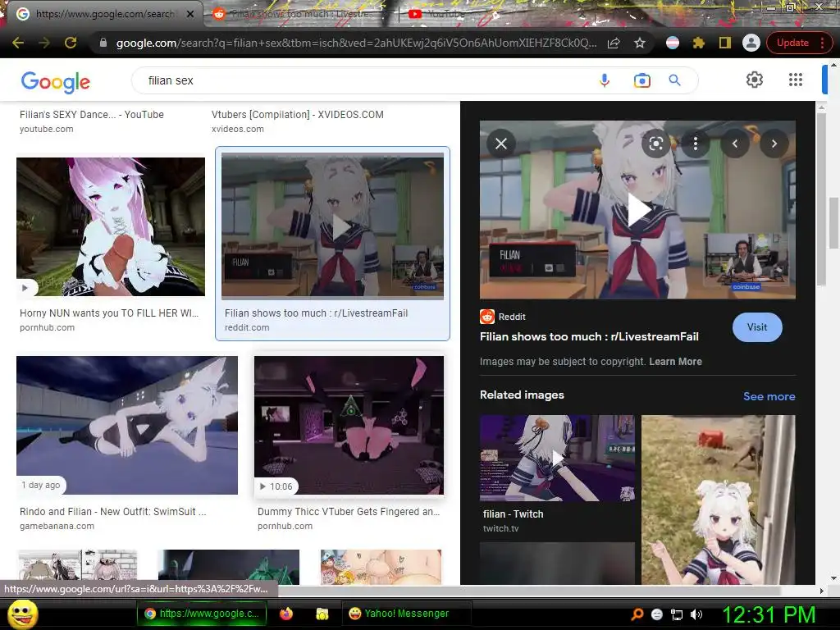Open the volume speaker tray icon
The width and height of the screenshot is (840, 630).
tap(696, 614)
